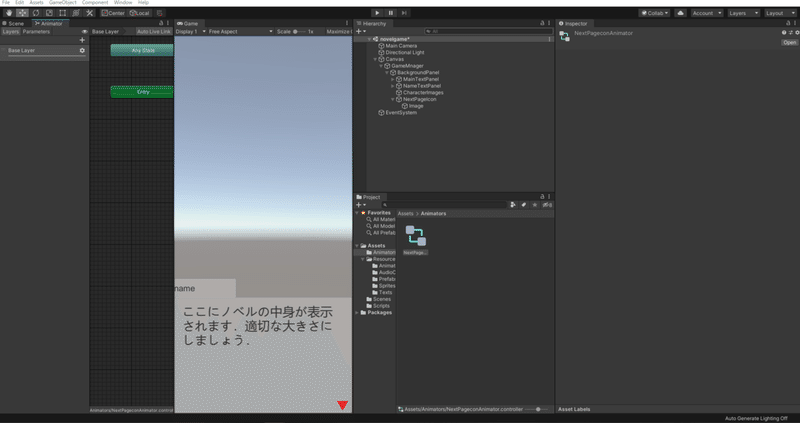800x423 pixels.
Task: Click the grid snapping icon in toolbar
Action: (x=160, y=13)
